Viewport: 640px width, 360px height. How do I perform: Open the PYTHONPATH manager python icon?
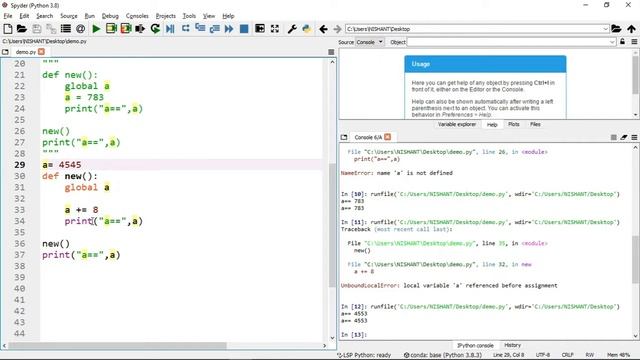pos(306,29)
